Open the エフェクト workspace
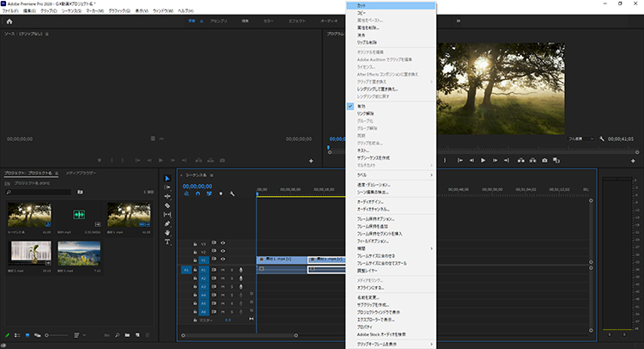 click(297, 21)
